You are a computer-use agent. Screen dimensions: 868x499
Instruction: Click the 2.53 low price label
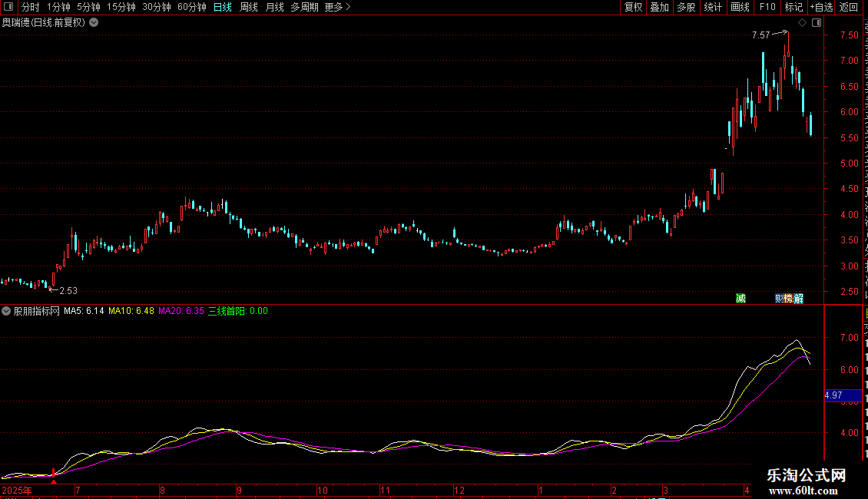point(68,291)
